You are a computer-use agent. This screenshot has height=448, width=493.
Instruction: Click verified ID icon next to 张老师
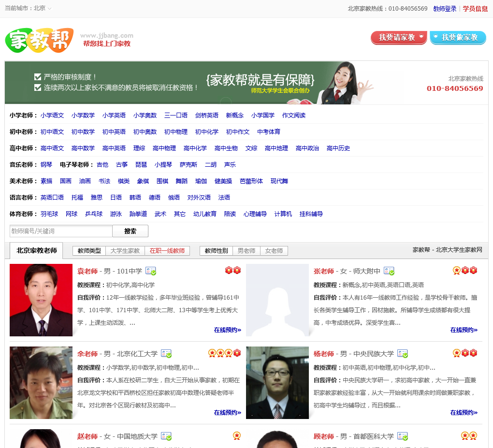click(x=389, y=271)
